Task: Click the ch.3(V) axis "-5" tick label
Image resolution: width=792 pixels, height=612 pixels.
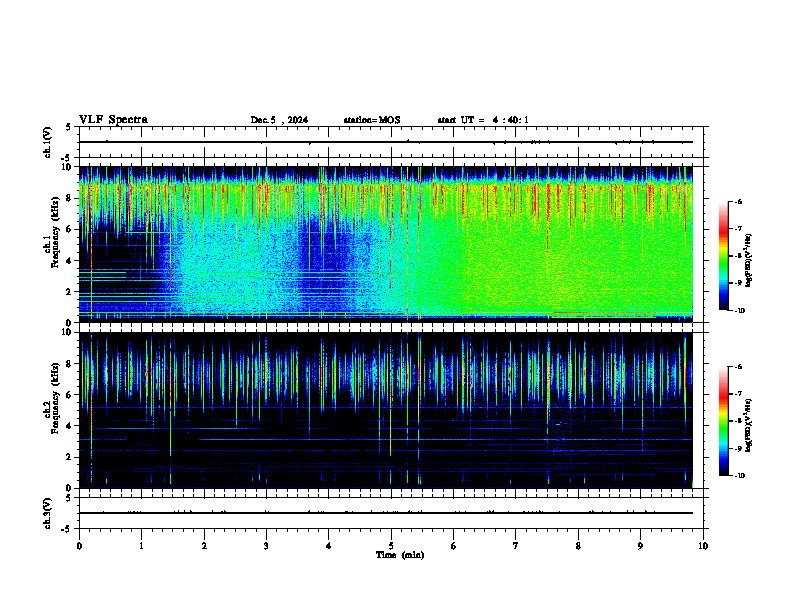Action: pyautogui.click(x=67, y=529)
